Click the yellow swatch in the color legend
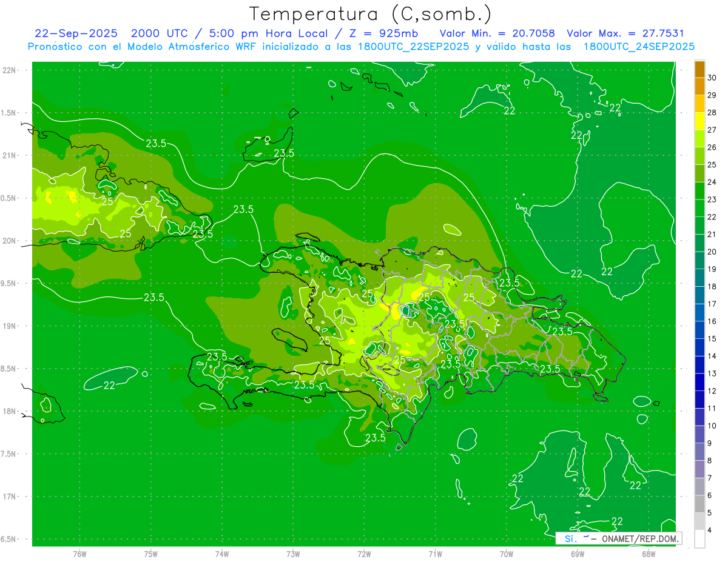The height and width of the screenshot is (562, 728). click(699, 121)
